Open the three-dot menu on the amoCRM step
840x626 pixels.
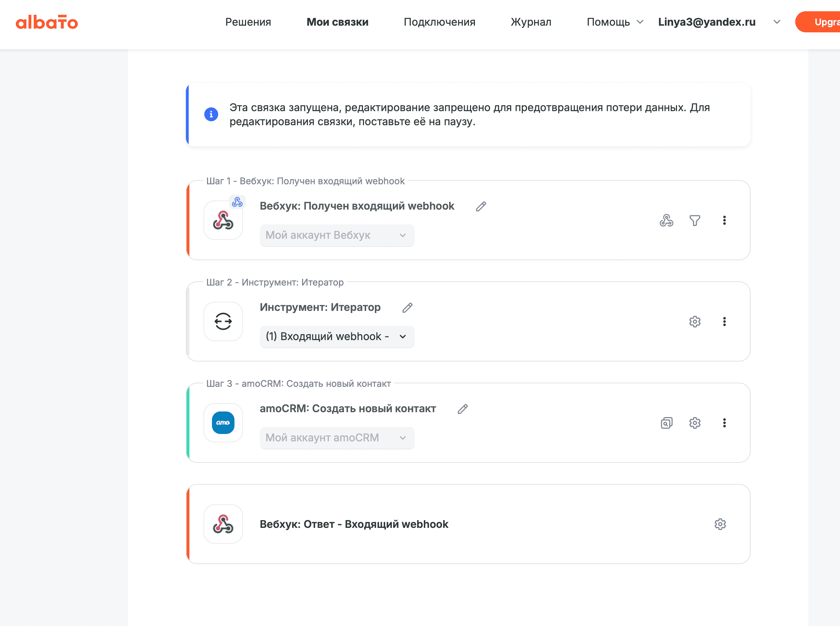725,422
